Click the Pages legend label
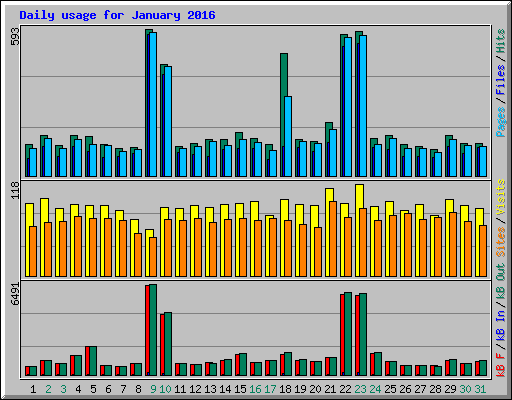This screenshot has height=400, width=512. click(x=501, y=122)
